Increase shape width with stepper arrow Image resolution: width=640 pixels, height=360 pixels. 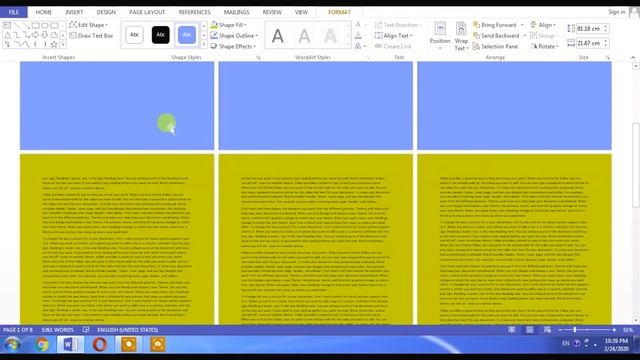606,41
